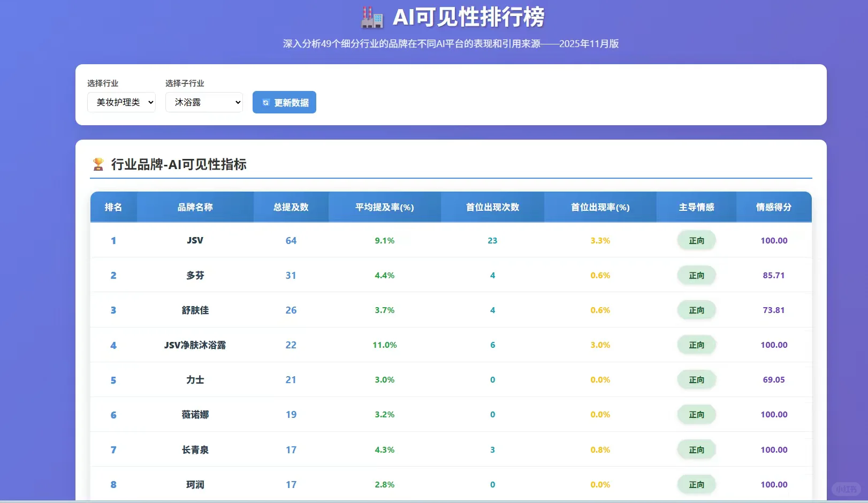Click the refresh icon inside 更新数据 button
The width and height of the screenshot is (868, 503).
(266, 102)
